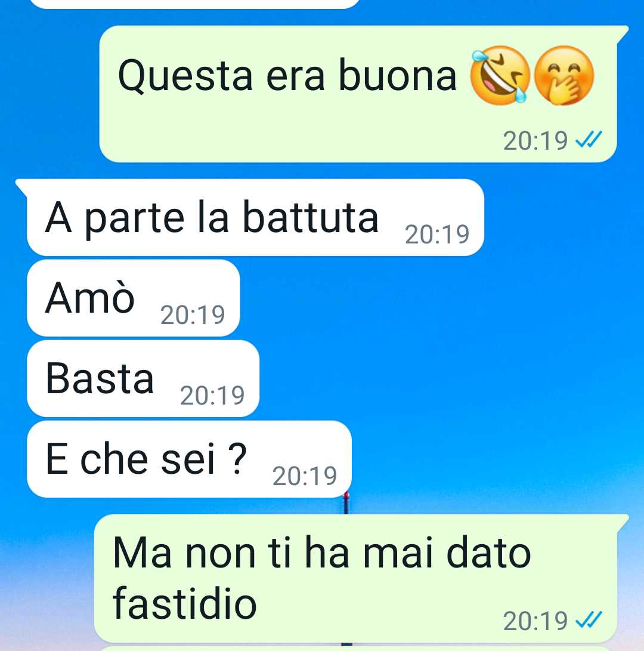
Task: Select the 'Questa era buona' message bubble
Action: click(x=358, y=94)
